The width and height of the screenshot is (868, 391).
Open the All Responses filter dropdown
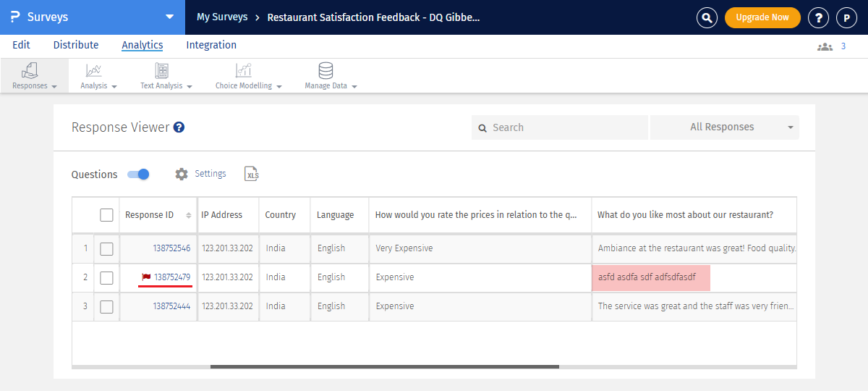(x=724, y=127)
